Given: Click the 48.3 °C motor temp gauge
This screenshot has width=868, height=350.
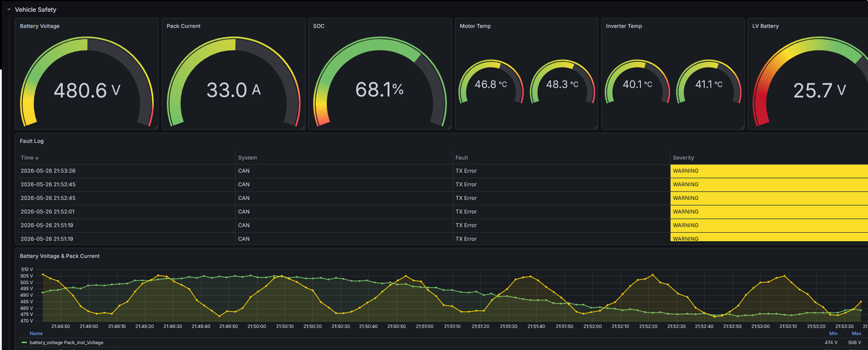Looking at the screenshot, I should [x=562, y=82].
